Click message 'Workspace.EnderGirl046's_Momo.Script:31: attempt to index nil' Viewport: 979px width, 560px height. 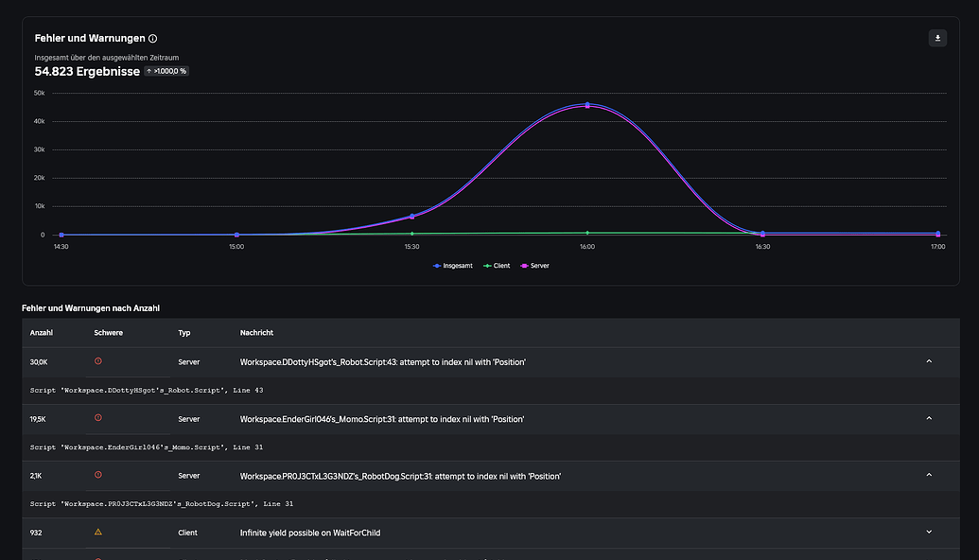tap(382, 419)
